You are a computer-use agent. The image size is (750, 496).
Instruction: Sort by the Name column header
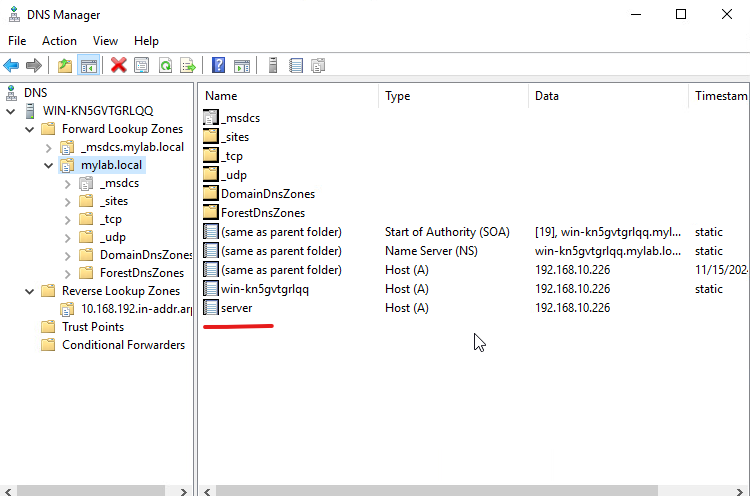pos(288,96)
